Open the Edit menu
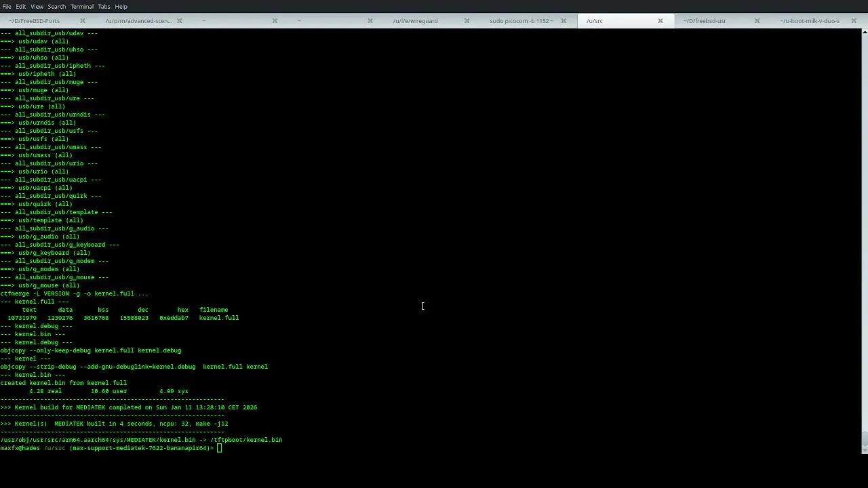Image resolution: width=868 pixels, height=488 pixels. pos(21,6)
